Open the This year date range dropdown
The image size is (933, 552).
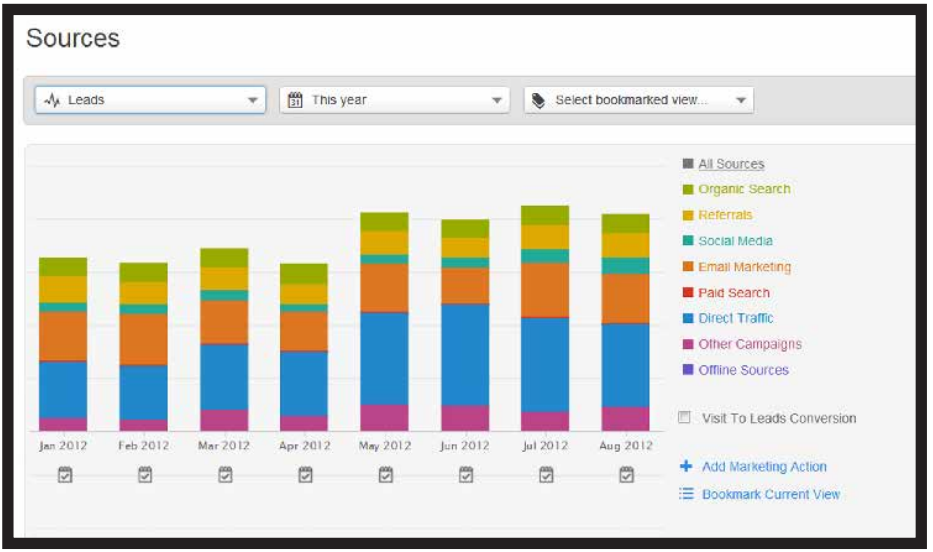click(x=395, y=100)
